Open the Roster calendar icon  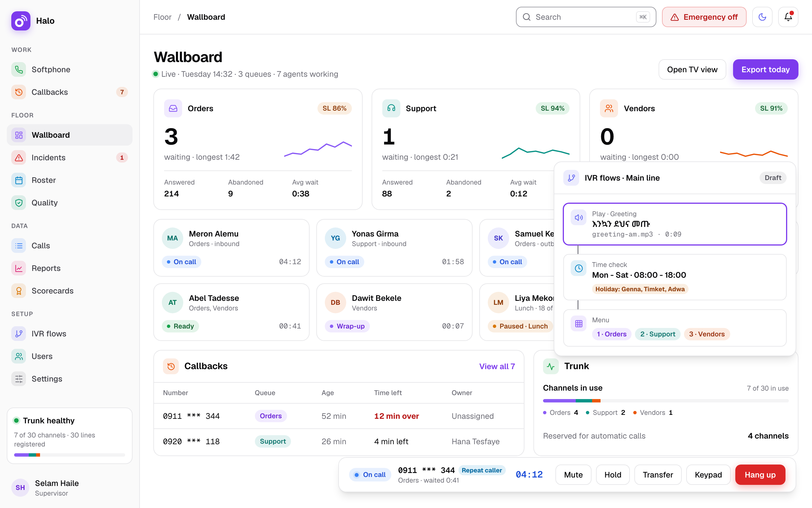point(19,180)
